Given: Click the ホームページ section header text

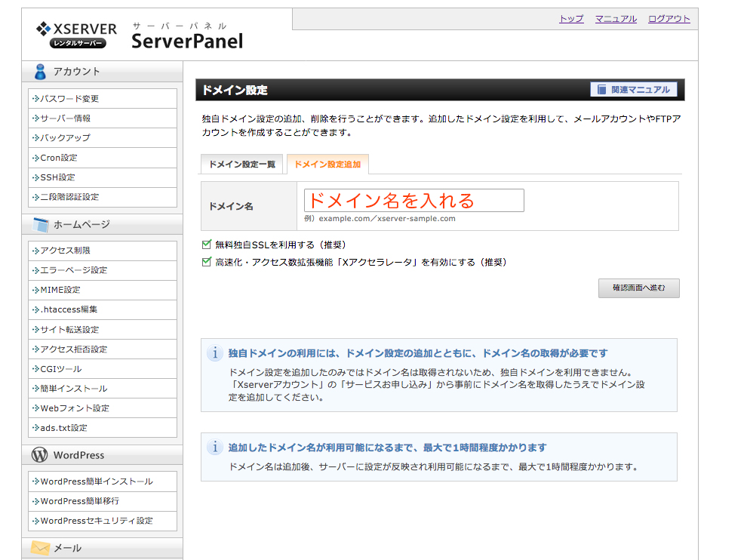Looking at the screenshot, I should coord(81,224).
